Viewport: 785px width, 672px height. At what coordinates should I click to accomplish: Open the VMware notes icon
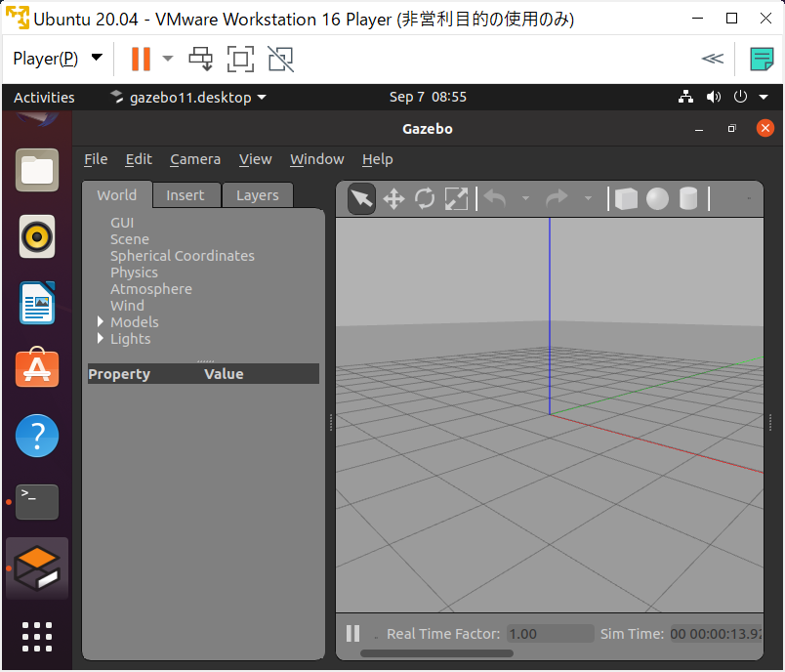762,59
